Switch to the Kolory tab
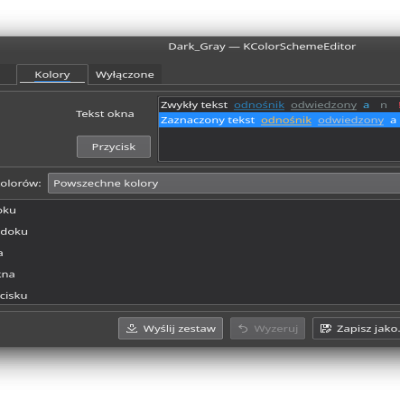400x400 pixels. [x=52, y=75]
